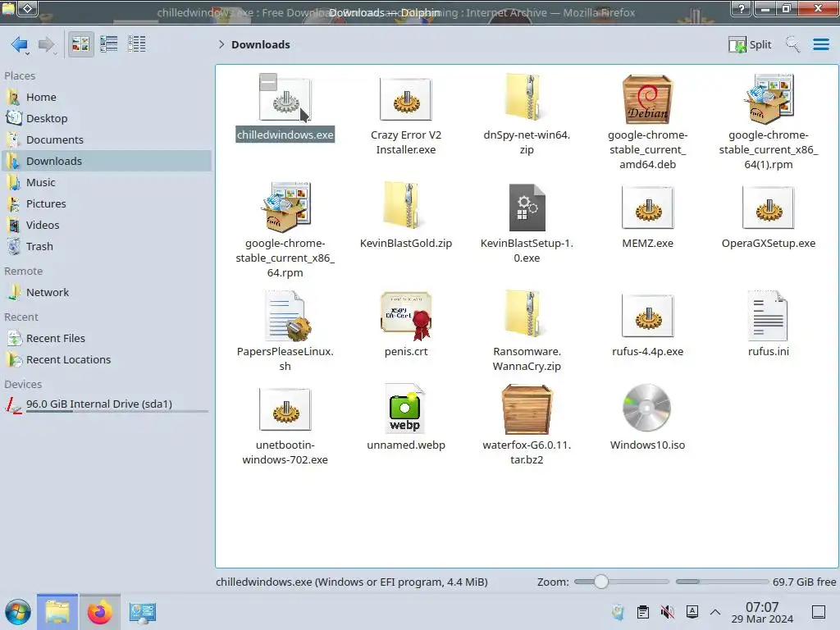The height and width of the screenshot is (630, 840).
Task: Open Desktop in Places sidebar
Action: 106,118
